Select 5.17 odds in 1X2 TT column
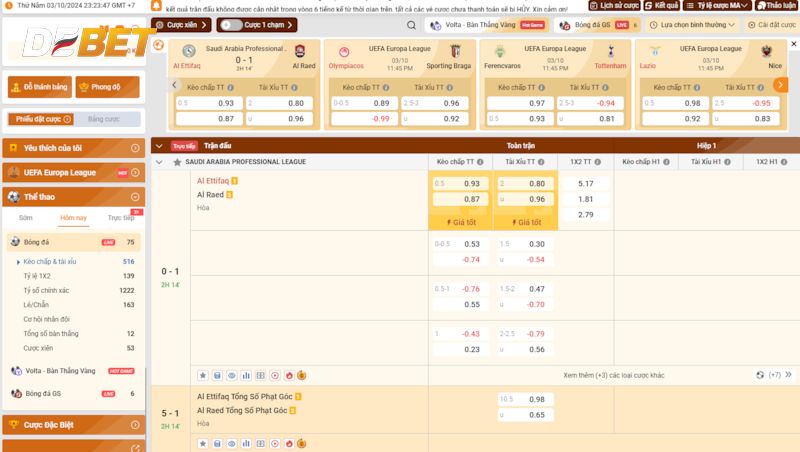The height and width of the screenshot is (452, 800). pos(585,184)
